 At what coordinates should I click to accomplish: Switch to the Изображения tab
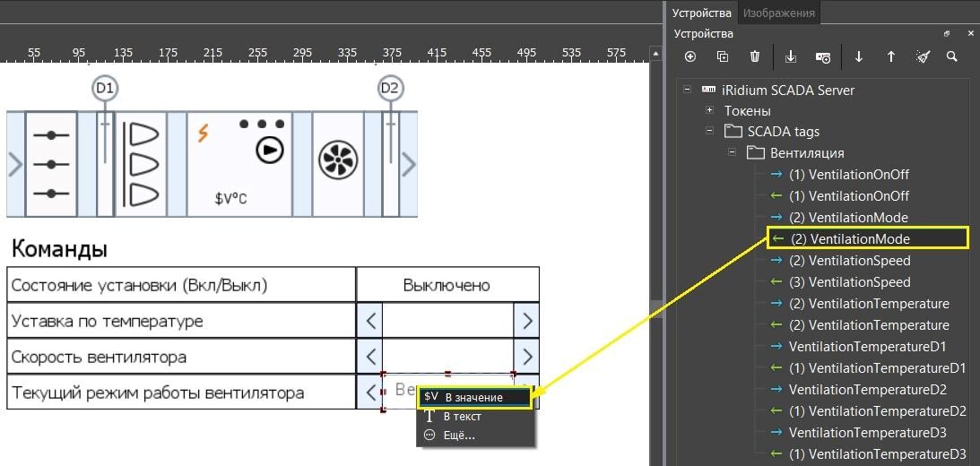point(778,13)
